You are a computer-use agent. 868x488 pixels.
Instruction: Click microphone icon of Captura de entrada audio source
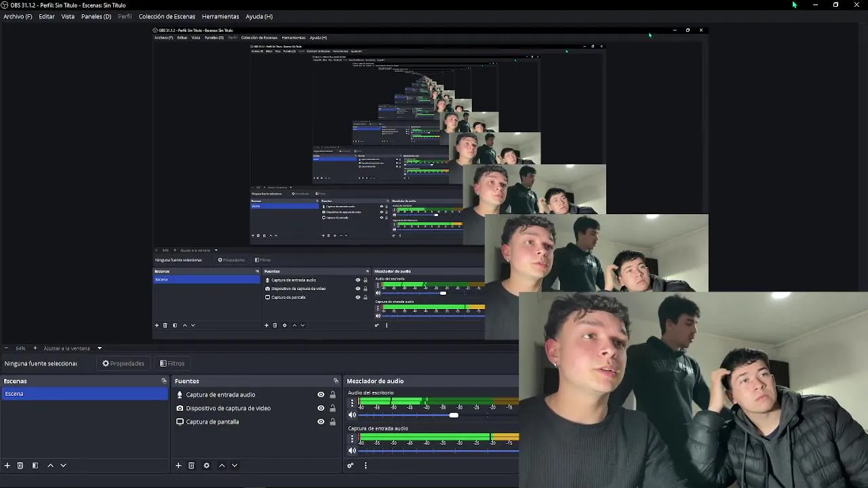point(180,394)
